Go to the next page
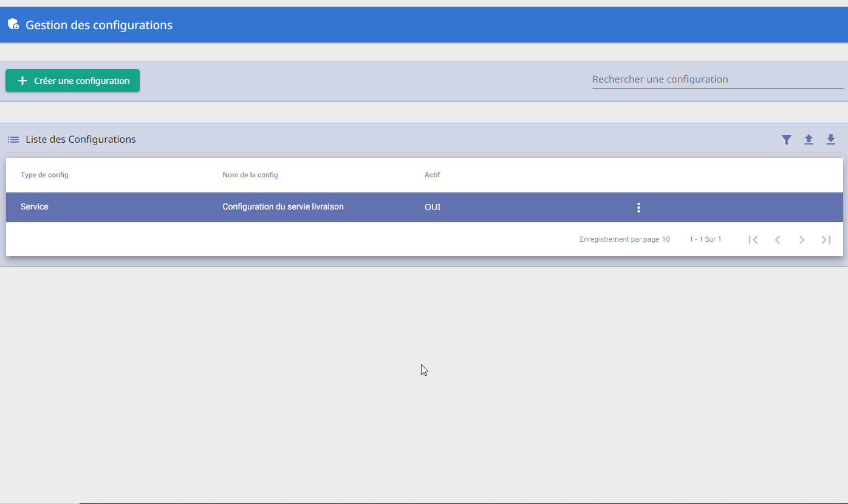Viewport: 848px width, 504px height. click(802, 240)
